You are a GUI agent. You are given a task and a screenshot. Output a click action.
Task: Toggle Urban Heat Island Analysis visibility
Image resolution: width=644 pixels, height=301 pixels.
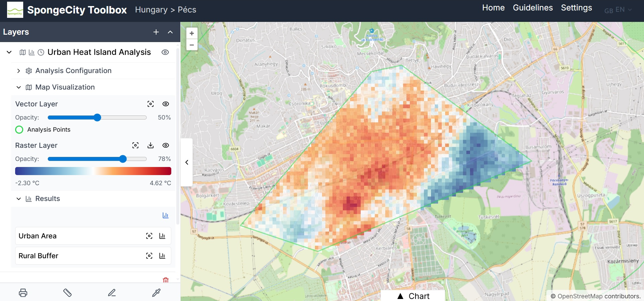pos(165,52)
